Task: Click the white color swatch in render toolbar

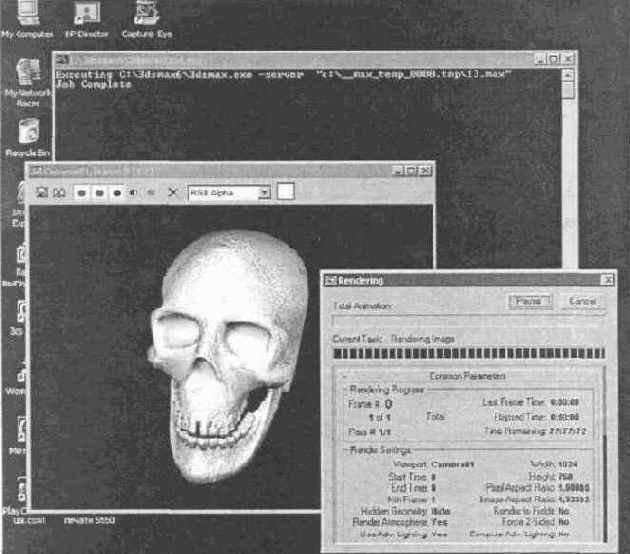Action: (x=285, y=191)
